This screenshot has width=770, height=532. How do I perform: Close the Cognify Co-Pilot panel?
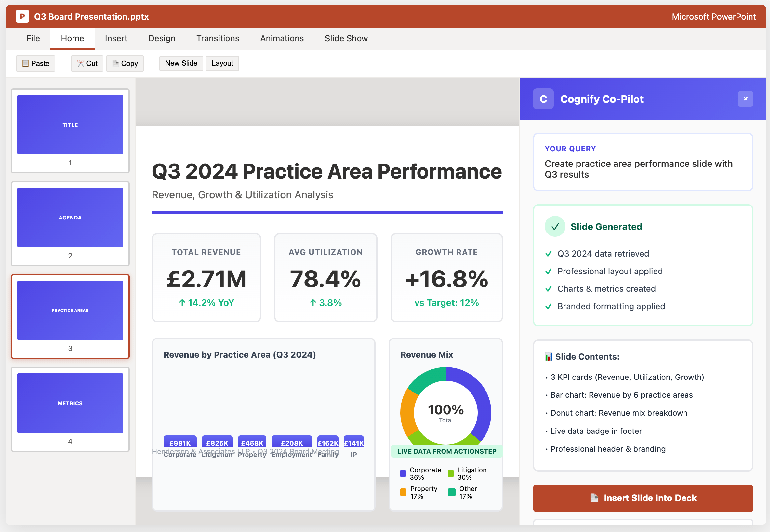tap(745, 99)
